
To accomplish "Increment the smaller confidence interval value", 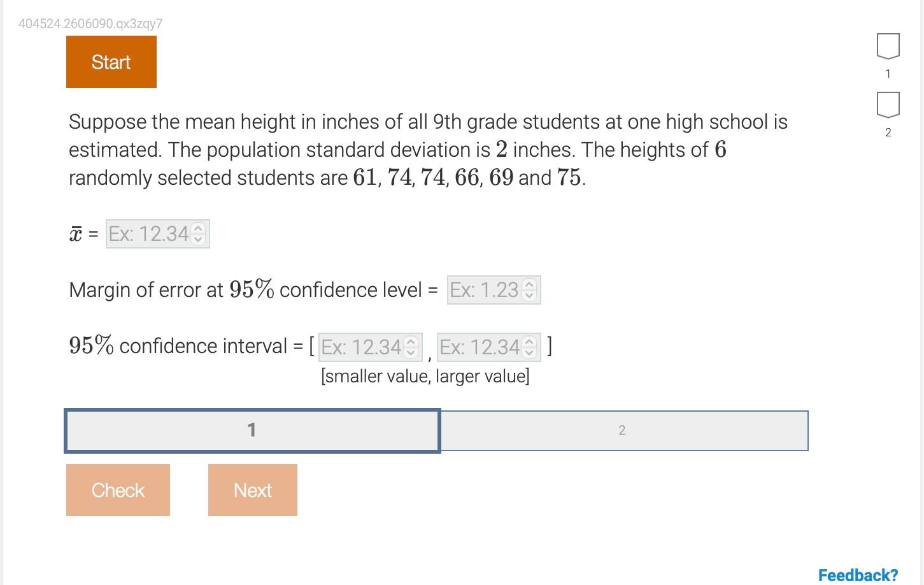I will (x=411, y=342).
